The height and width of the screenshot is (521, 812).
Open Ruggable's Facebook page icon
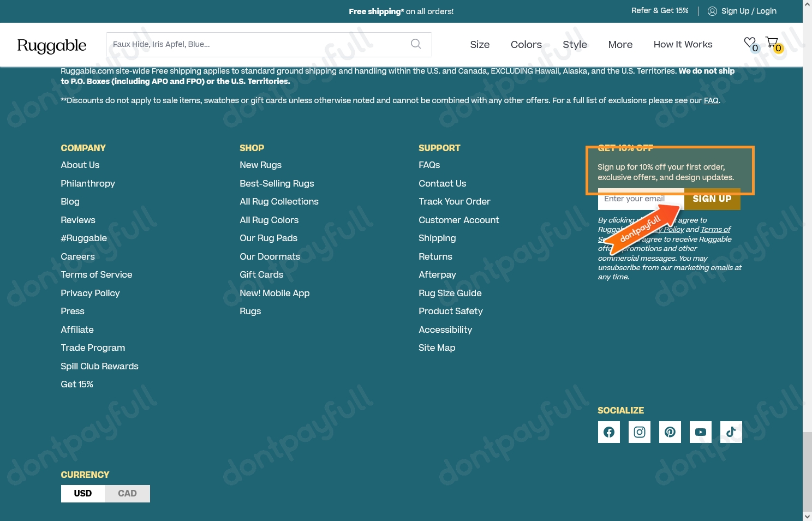pyautogui.click(x=609, y=432)
